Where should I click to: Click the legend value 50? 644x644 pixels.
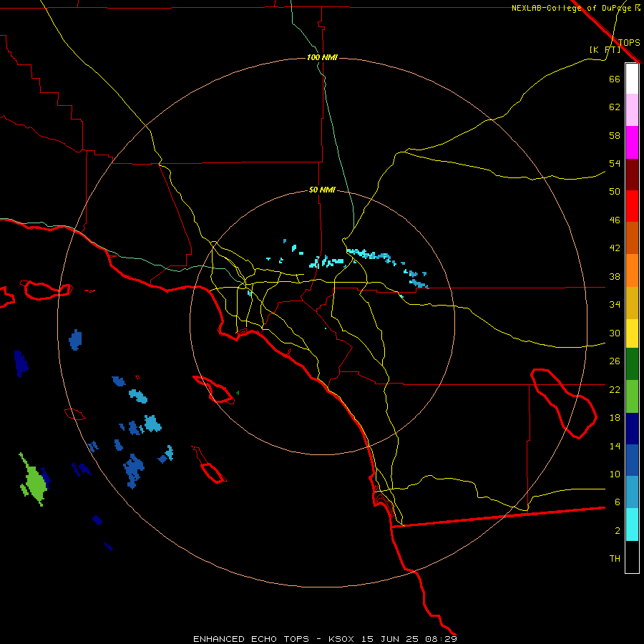coord(615,191)
